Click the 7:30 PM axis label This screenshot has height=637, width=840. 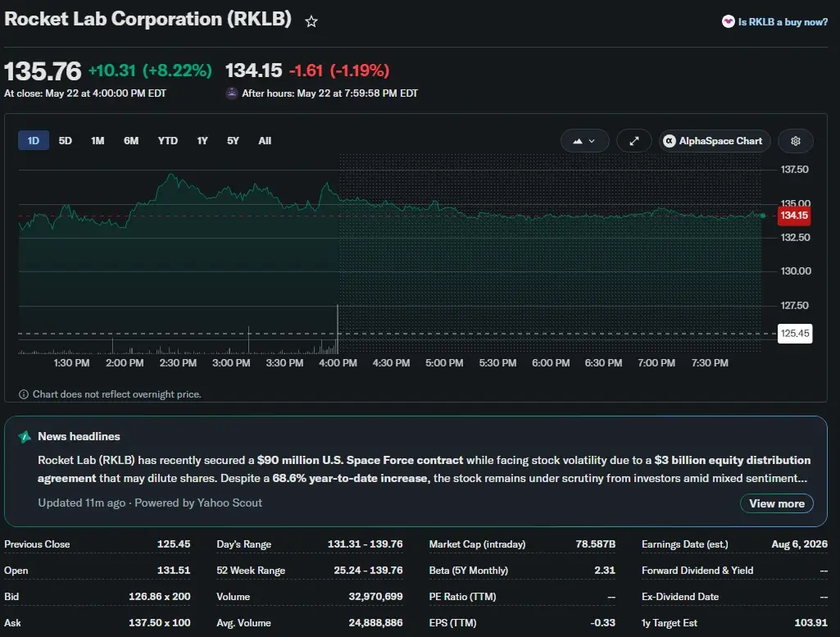(709, 362)
